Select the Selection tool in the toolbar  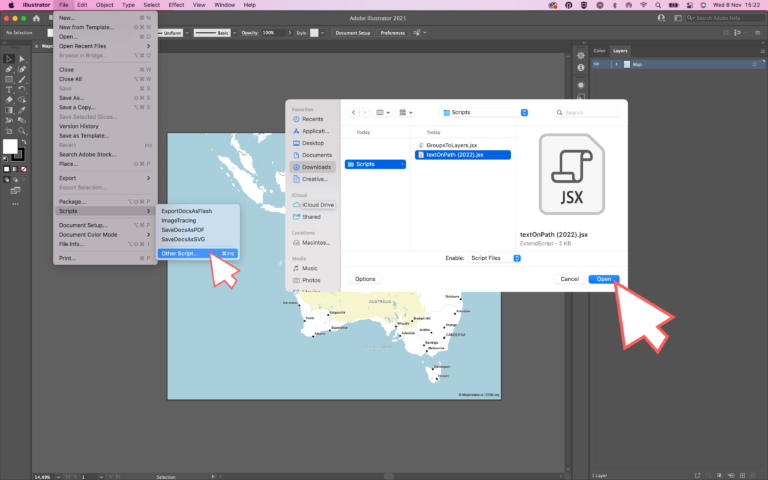pos(9,59)
